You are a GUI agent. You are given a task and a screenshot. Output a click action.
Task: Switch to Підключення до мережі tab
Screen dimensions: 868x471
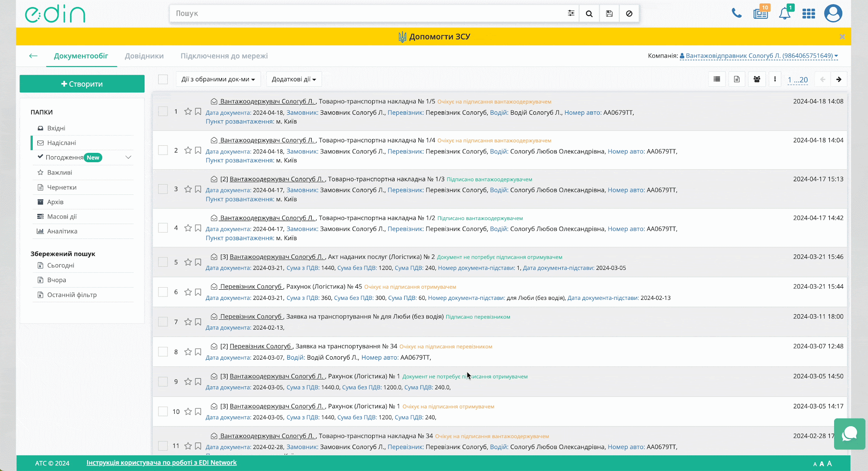pos(224,56)
